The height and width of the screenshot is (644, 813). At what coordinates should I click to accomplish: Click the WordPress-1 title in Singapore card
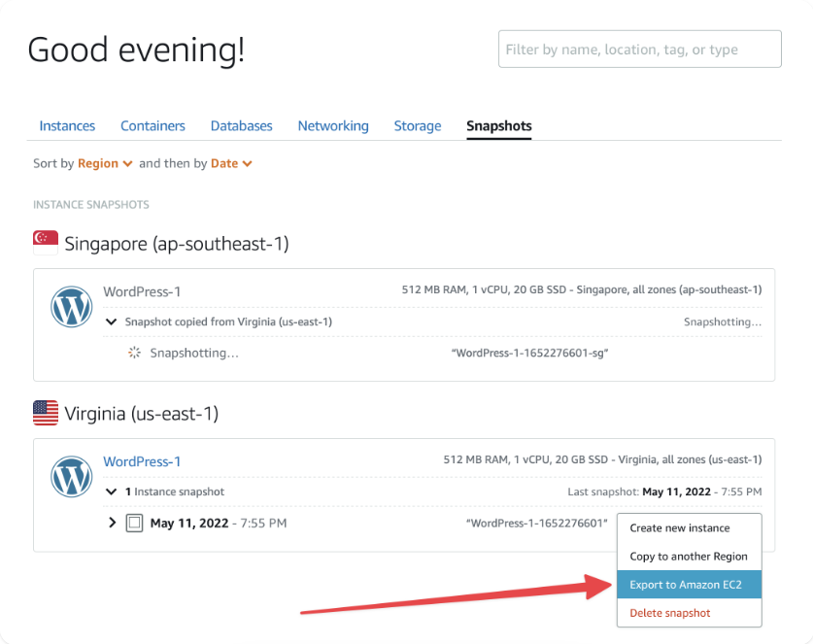[142, 291]
